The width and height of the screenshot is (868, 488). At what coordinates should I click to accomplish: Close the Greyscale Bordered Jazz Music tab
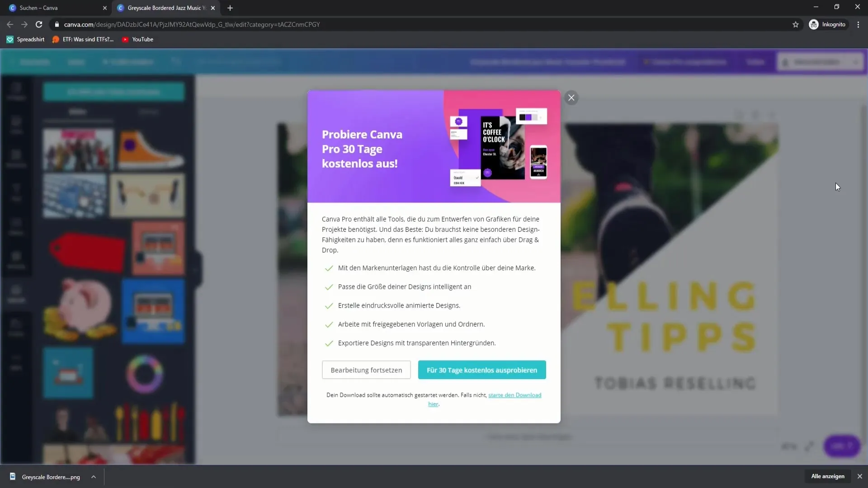[x=213, y=8]
